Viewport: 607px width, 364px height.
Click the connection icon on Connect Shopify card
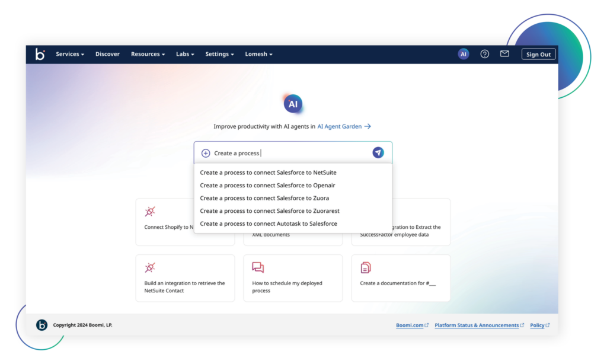[149, 211]
